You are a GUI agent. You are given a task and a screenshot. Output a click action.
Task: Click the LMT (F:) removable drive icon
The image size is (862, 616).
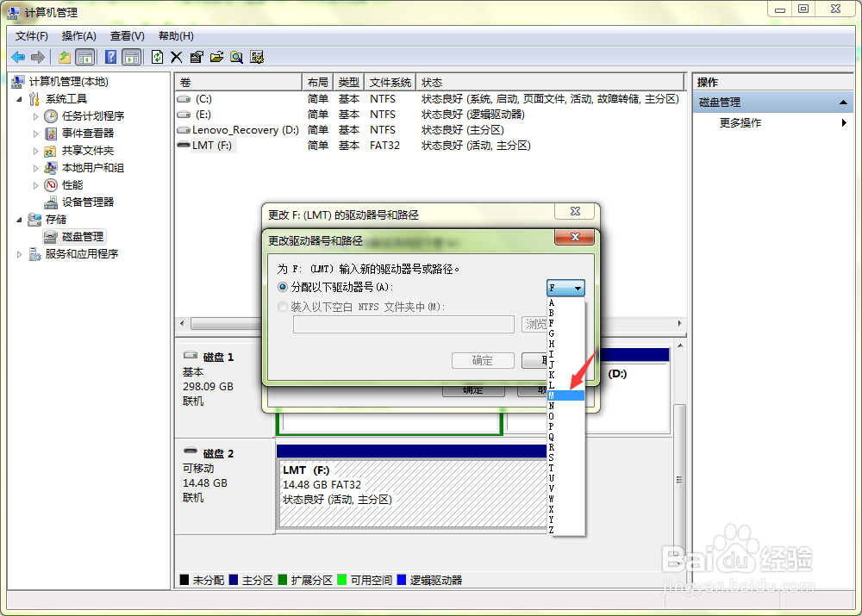point(184,145)
